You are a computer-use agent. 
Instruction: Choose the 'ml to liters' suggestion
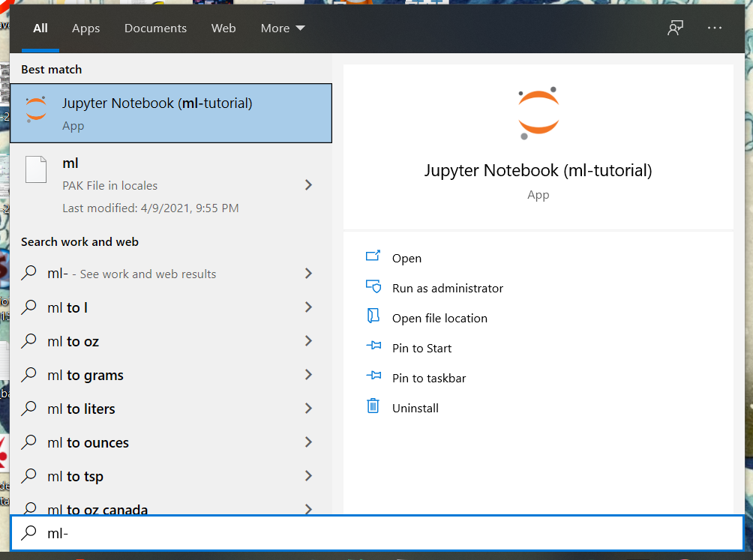(x=171, y=409)
